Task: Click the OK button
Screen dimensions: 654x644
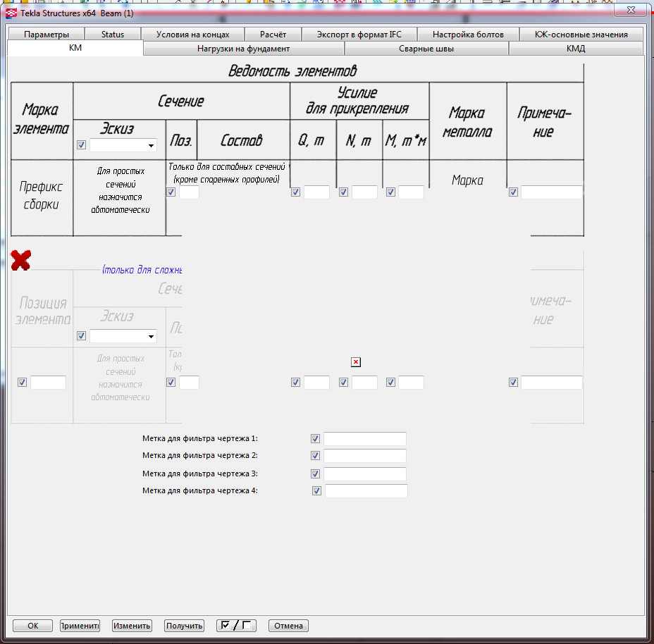Action: [32, 626]
